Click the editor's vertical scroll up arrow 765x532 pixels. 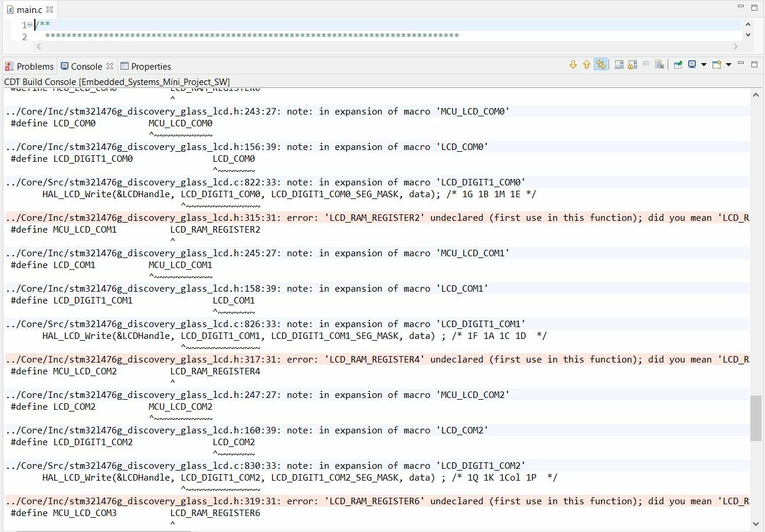click(x=748, y=25)
